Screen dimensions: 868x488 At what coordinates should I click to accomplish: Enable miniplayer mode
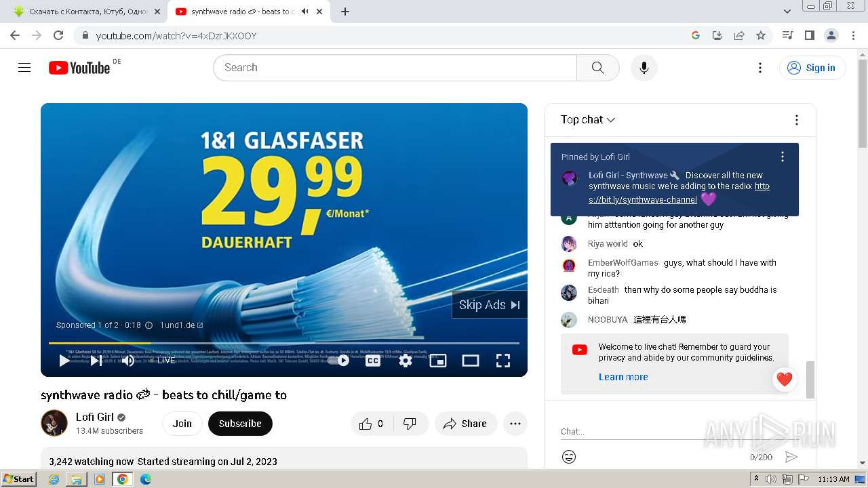(x=438, y=361)
